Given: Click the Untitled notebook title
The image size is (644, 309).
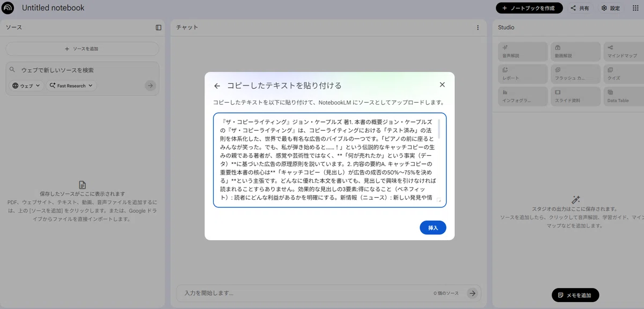Looking at the screenshot, I should coord(53,8).
